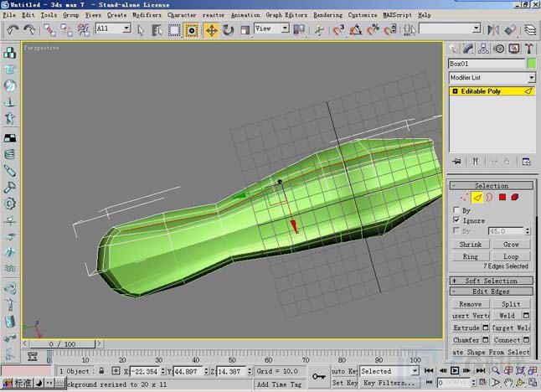Collapse the Selection rollout

pyautogui.click(x=492, y=186)
